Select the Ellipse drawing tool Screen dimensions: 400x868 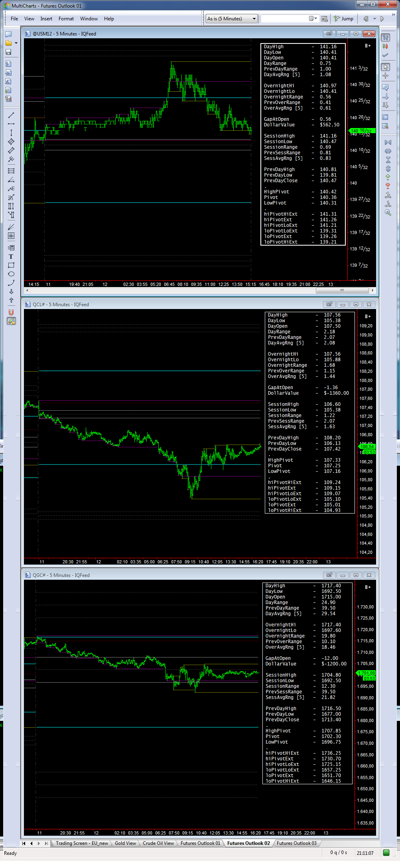pyautogui.click(x=11, y=274)
